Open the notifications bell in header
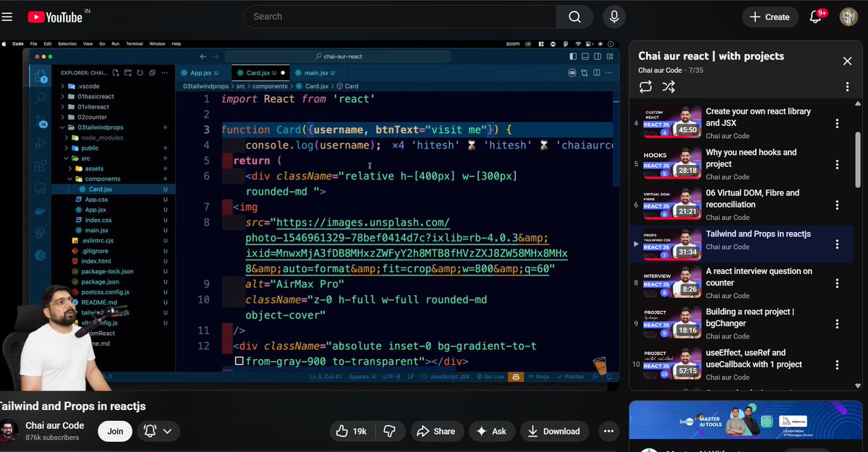 816,17
